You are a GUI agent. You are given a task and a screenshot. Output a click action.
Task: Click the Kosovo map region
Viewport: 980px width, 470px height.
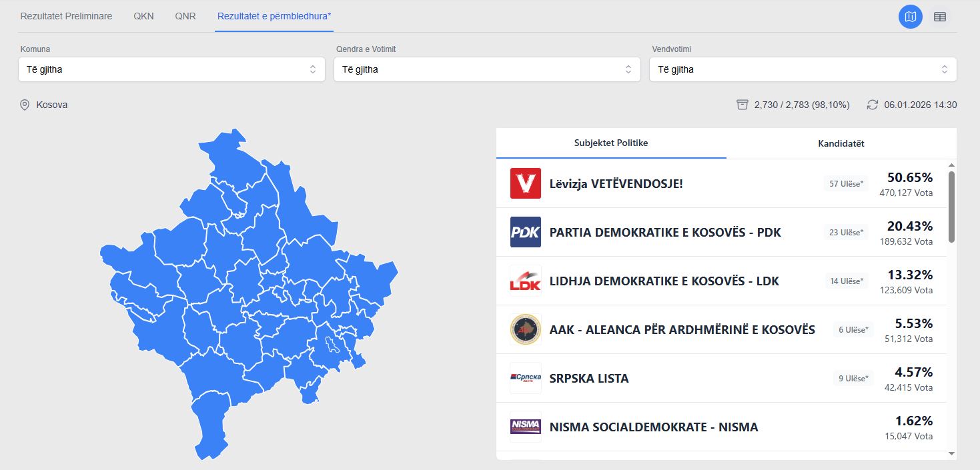point(247,293)
